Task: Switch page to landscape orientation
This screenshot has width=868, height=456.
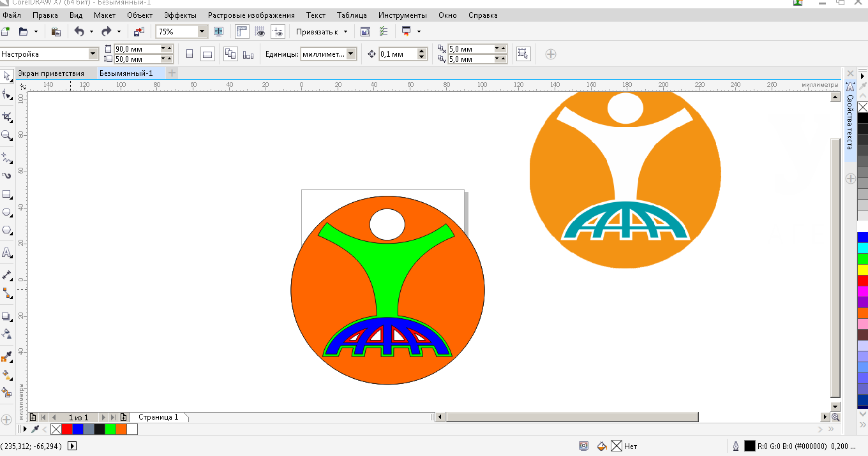Action: tap(207, 54)
